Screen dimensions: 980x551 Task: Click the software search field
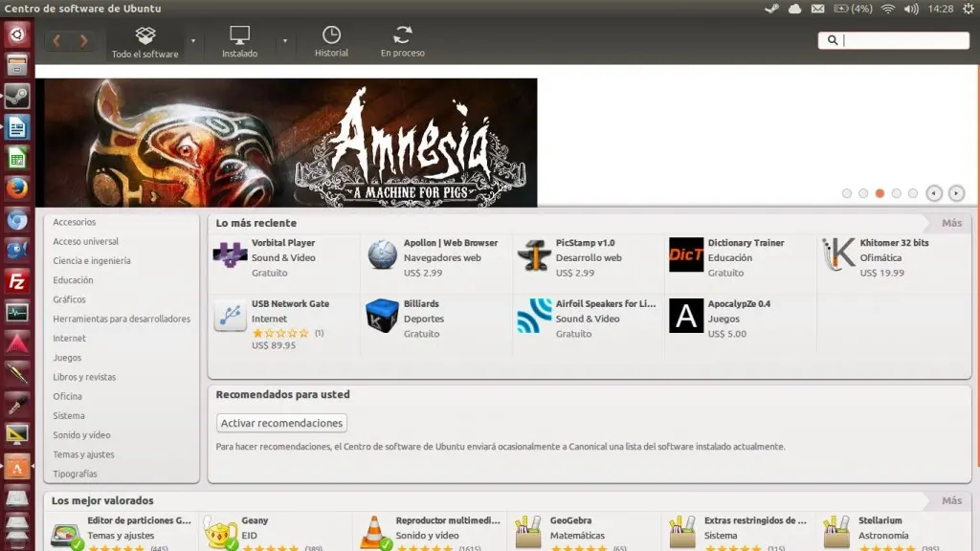point(894,40)
